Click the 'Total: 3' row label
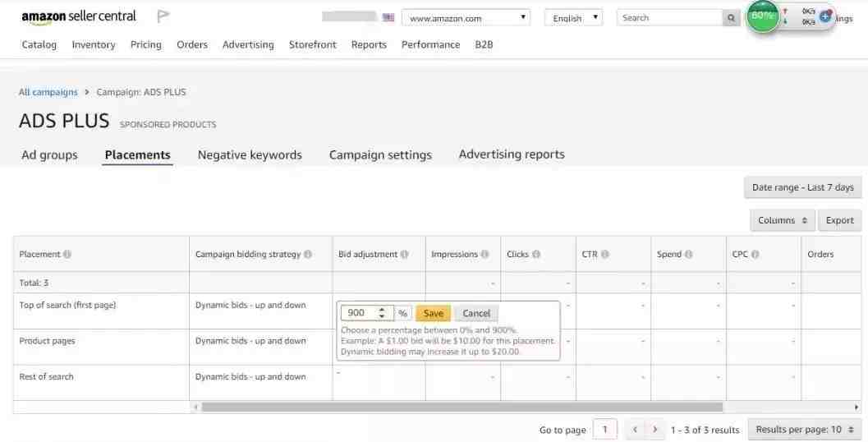 (34, 283)
